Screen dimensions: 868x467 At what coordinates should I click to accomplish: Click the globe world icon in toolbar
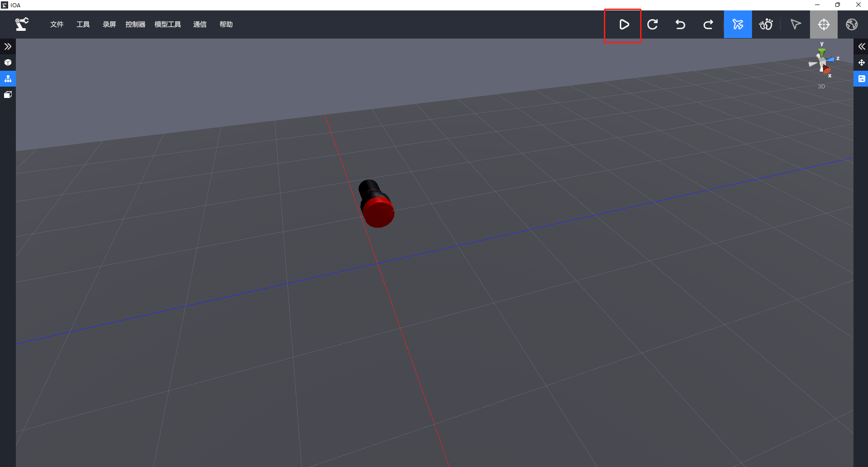click(852, 24)
